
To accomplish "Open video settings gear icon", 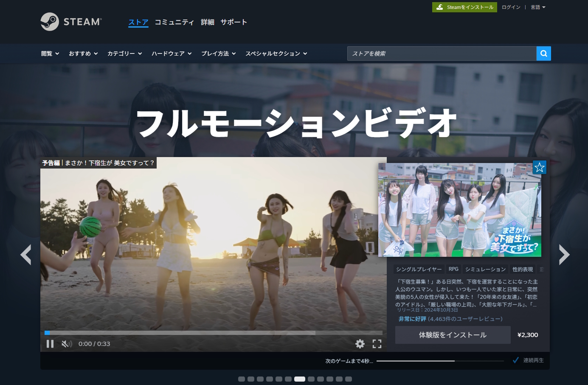I will click(x=360, y=344).
